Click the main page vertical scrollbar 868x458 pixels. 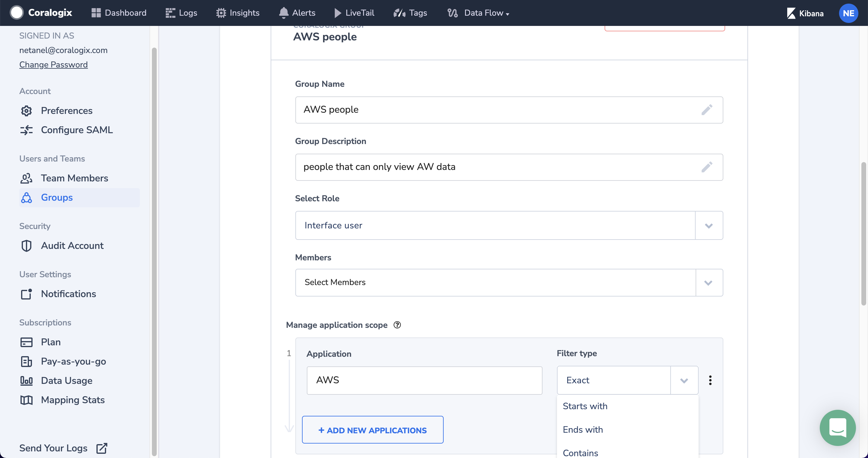pos(863,234)
